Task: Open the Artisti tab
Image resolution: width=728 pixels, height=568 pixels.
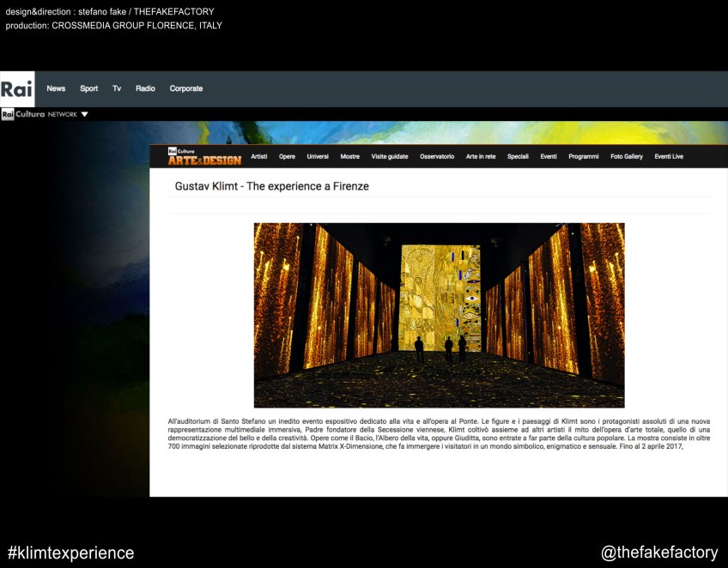Action: click(259, 157)
